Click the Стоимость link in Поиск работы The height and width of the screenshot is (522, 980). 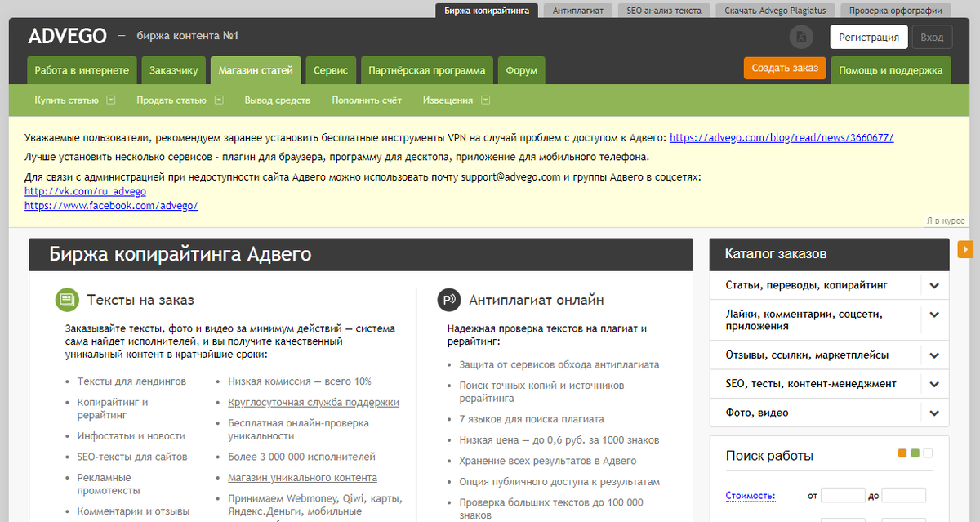pyautogui.click(x=751, y=495)
